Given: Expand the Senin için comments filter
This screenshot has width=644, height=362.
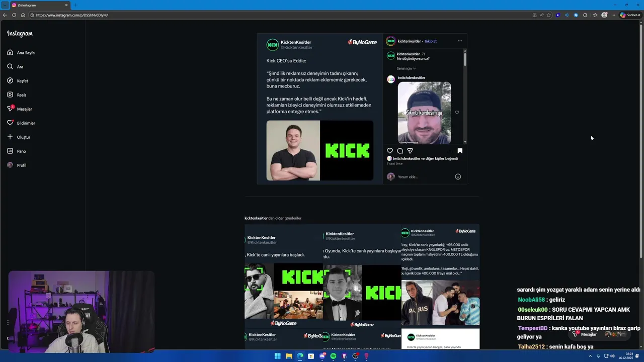Looking at the screenshot, I should coord(407,68).
